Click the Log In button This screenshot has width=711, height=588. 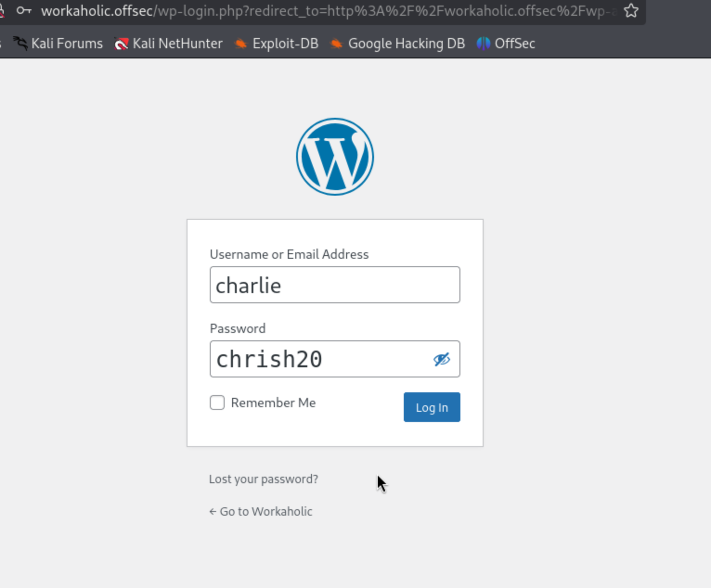432,407
